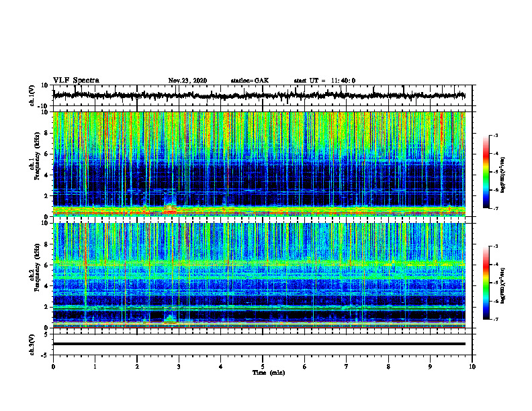Click the bright low-frequency burst near minute 2.8 in ch.1

tap(170, 206)
